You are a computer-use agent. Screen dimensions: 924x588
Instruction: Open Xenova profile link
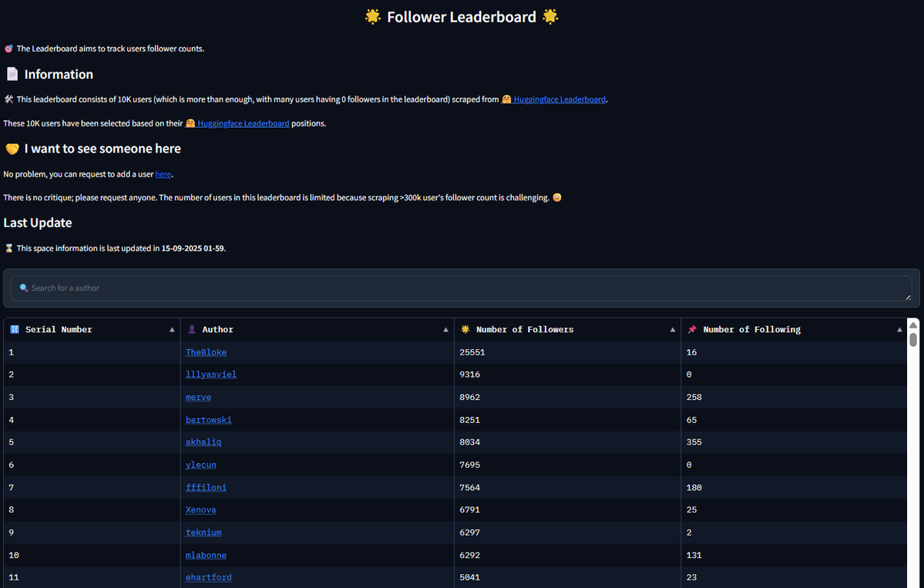point(200,510)
